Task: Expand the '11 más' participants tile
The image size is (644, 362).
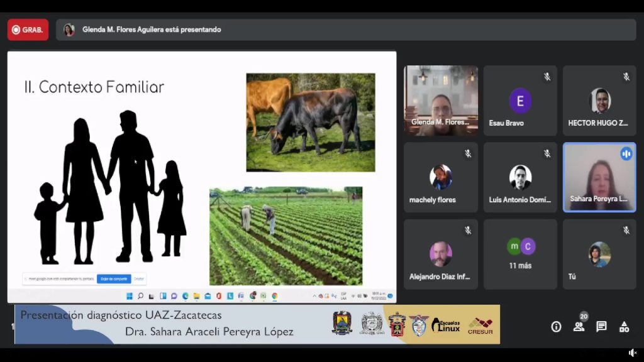Action: pyautogui.click(x=520, y=254)
